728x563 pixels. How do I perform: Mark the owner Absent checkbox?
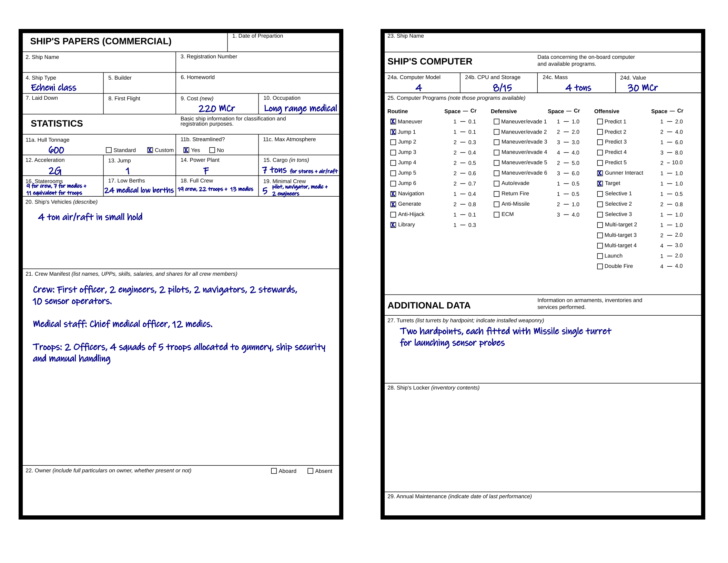tap(310, 471)
